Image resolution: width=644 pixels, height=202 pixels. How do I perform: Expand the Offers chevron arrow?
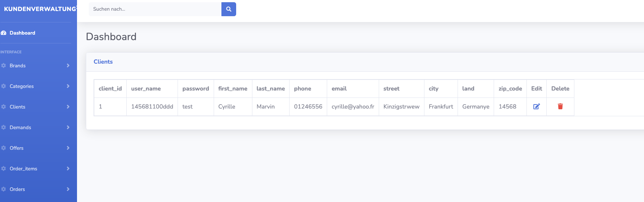(68, 148)
